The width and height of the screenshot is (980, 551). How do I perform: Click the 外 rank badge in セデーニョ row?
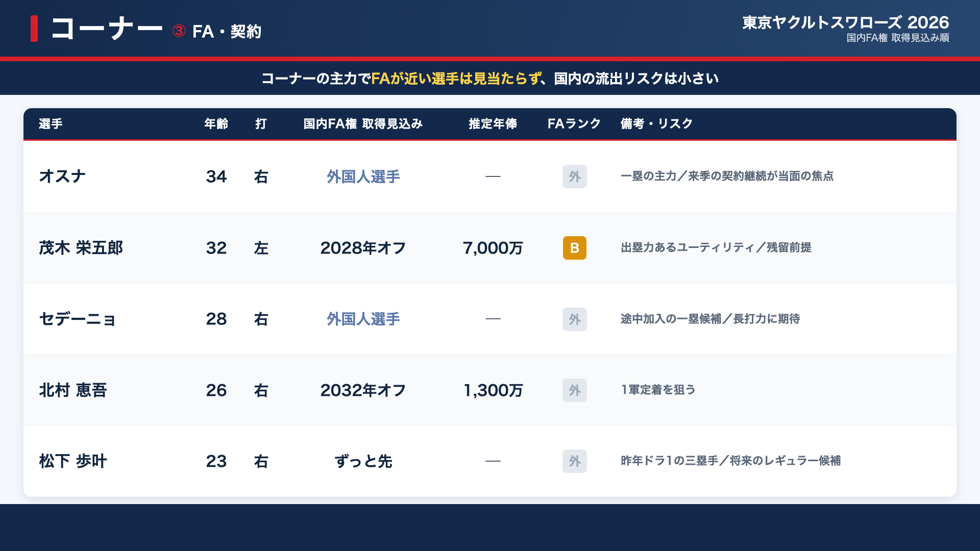tap(574, 319)
